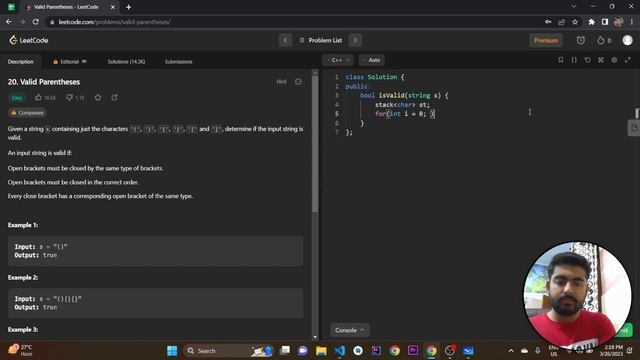Open editor keyboard shortcuts icon
Viewport: 640px width, 360px height.
tap(601, 60)
